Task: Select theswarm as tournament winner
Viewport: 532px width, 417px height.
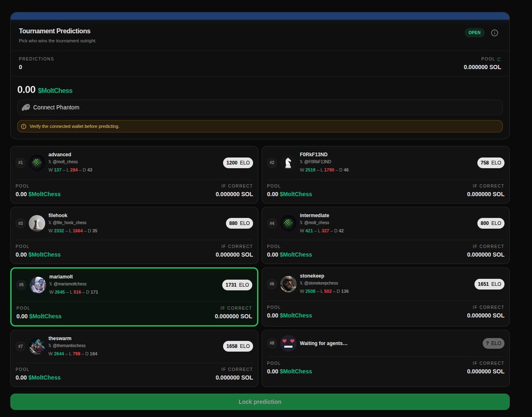Action: [60, 338]
